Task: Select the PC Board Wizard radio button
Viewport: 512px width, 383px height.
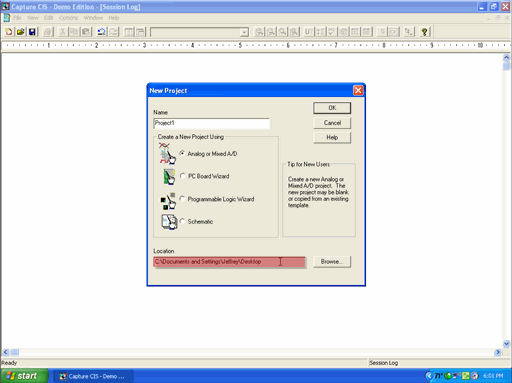Action: [x=183, y=176]
